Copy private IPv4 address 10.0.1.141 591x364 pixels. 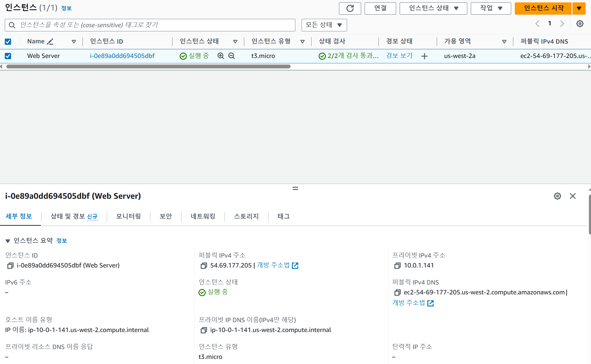pos(397,266)
